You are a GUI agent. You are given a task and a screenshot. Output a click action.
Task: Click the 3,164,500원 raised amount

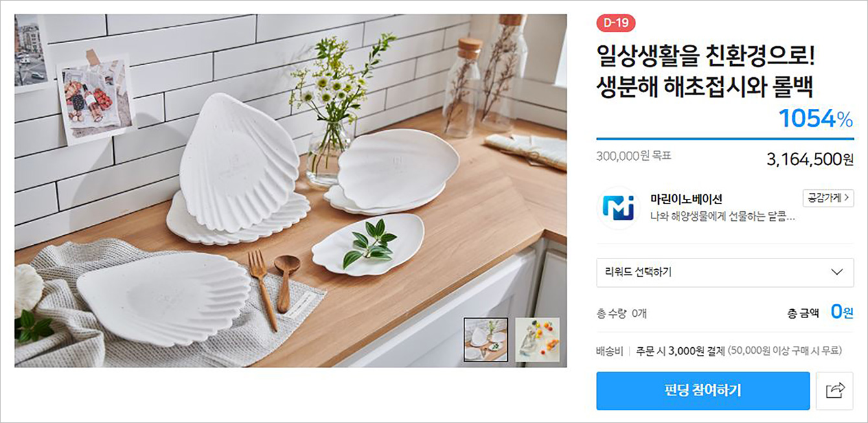pyautogui.click(x=810, y=159)
